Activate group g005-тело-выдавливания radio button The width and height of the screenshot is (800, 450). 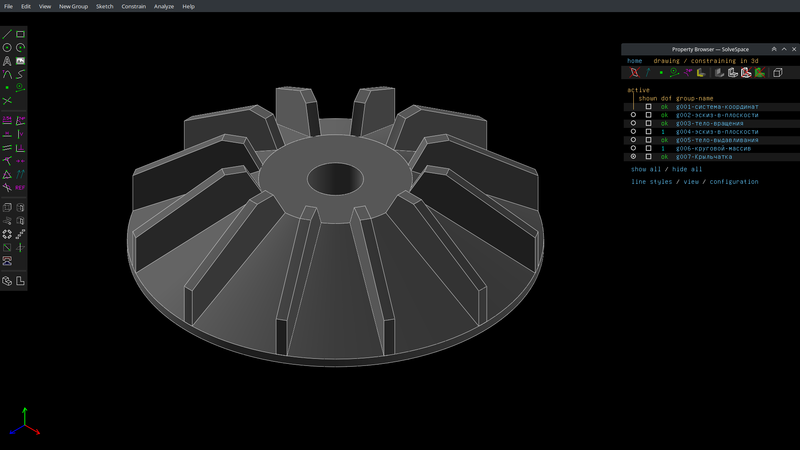point(633,140)
